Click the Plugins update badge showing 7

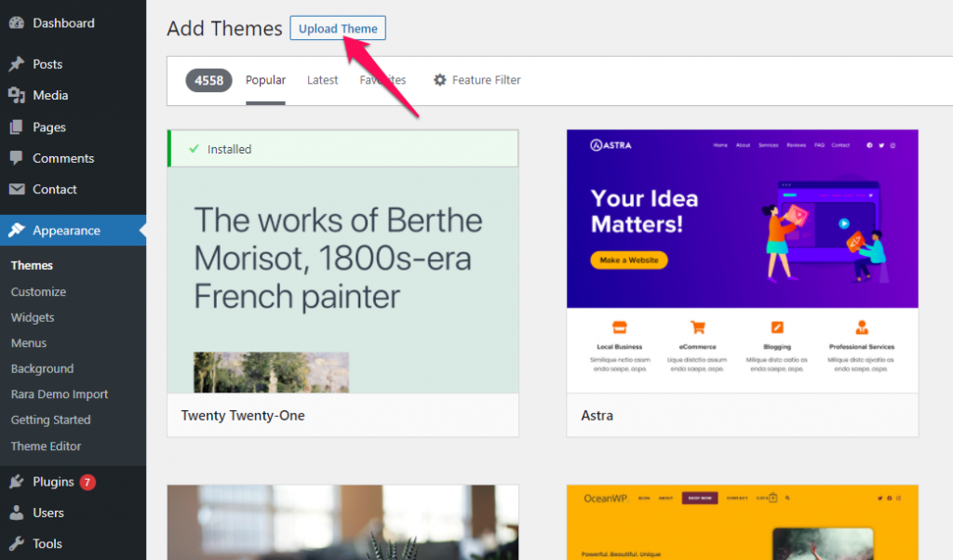coord(87,482)
